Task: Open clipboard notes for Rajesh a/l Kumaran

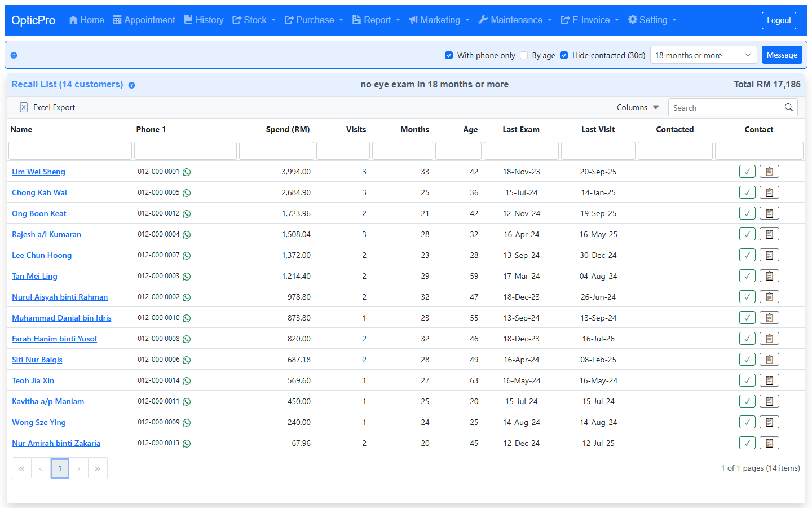Action: tap(769, 234)
